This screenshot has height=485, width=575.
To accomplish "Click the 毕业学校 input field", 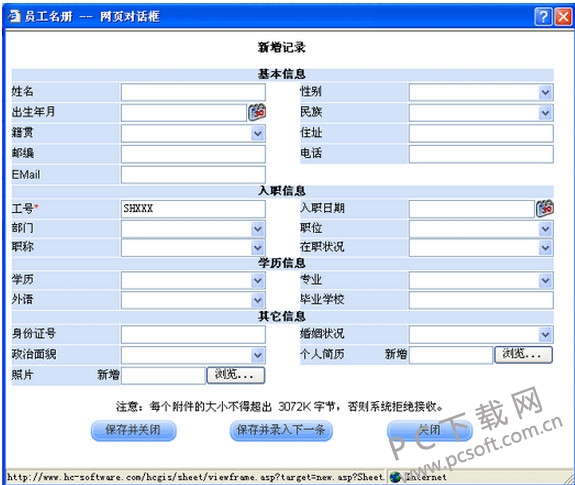I will click(x=481, y=300).
